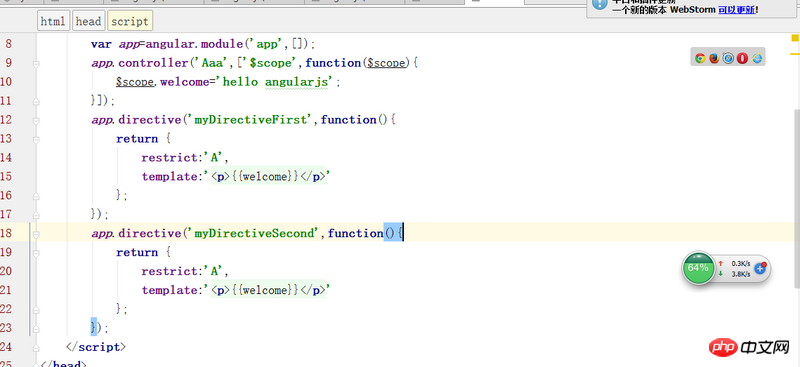Click the 可以更新 update link
The height and width of the screenshot is (367, 800).
(736, 10)
